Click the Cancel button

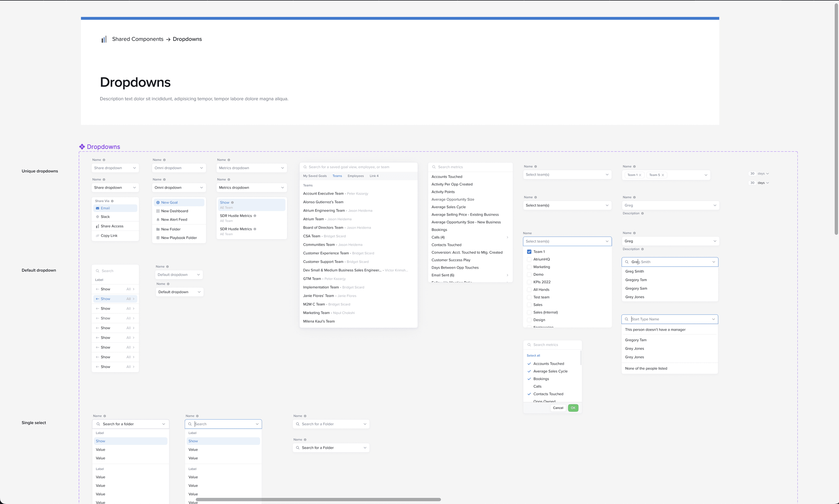pyautogui.click(x=558, y=408)
